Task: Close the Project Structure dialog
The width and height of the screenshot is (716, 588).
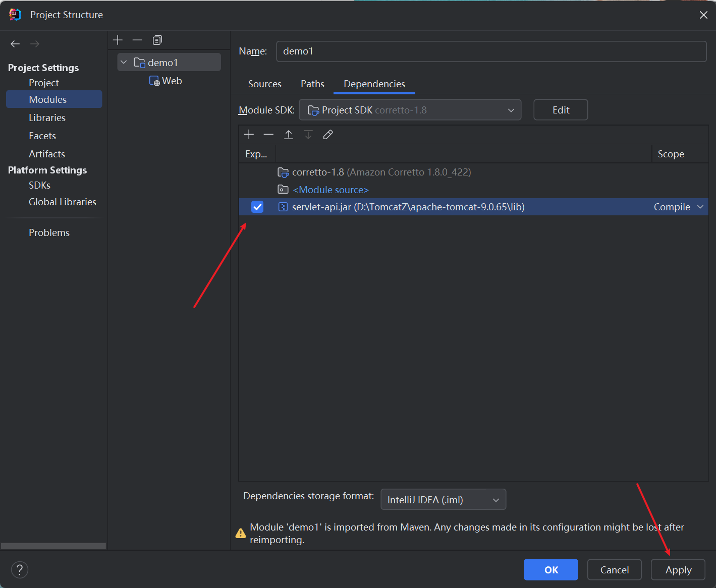Action: tap(703, 15)
